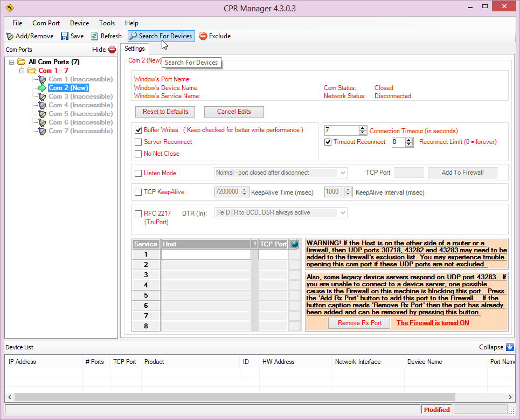Click the green arrow icon beside Com 2

click(x=42, y=88)
